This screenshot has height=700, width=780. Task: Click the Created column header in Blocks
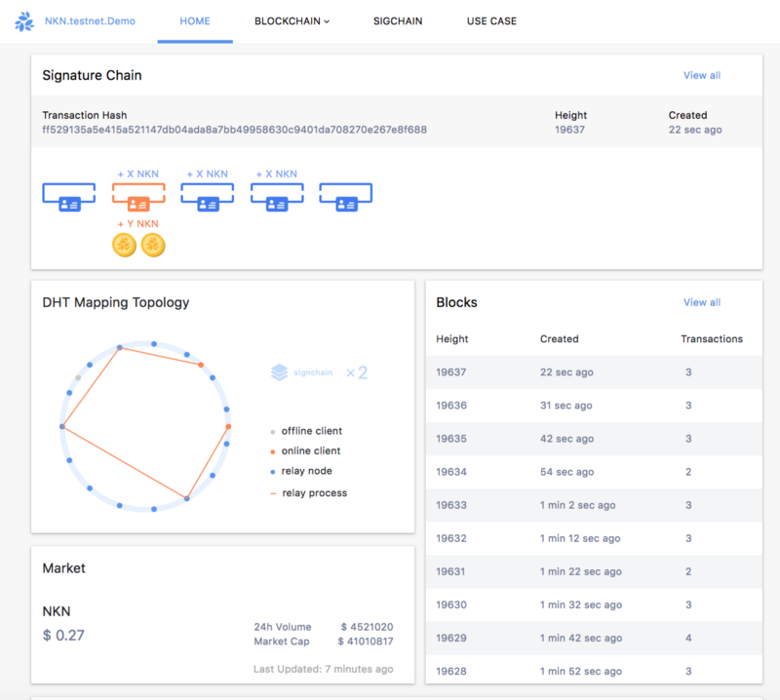pos(559,339)
